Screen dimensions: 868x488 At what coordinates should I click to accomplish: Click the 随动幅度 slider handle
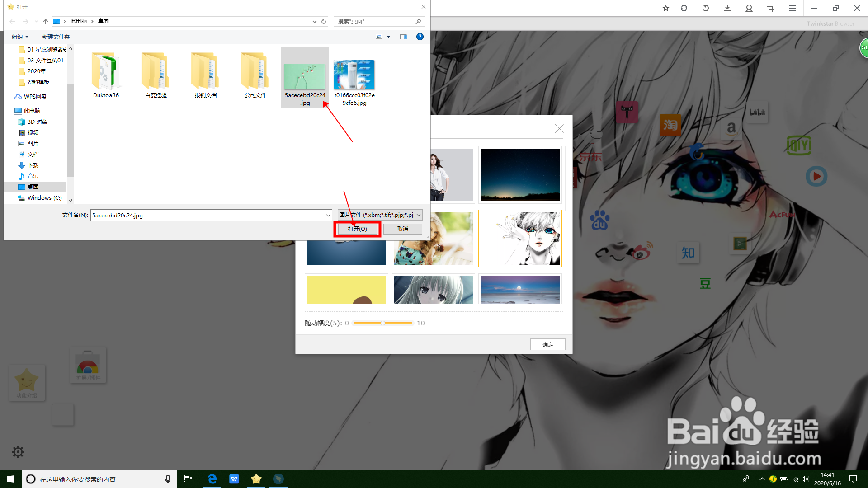point(383,323)
